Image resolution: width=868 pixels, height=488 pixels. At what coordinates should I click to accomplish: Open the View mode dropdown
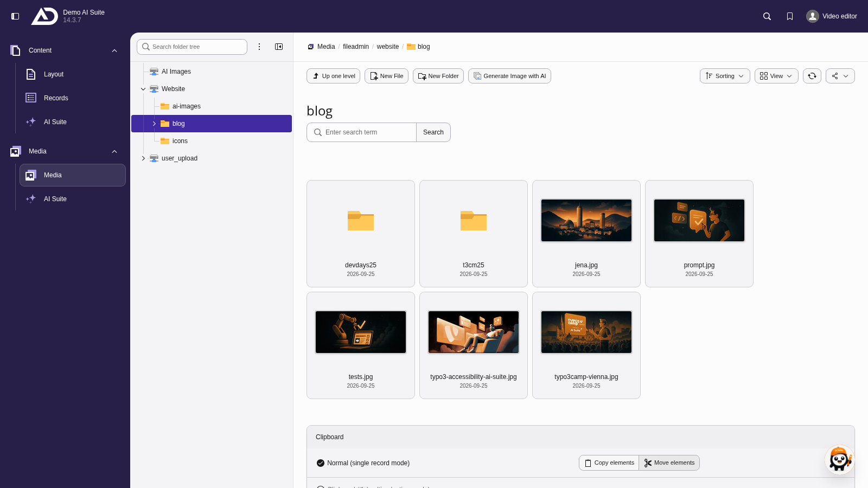click(776, 76)
